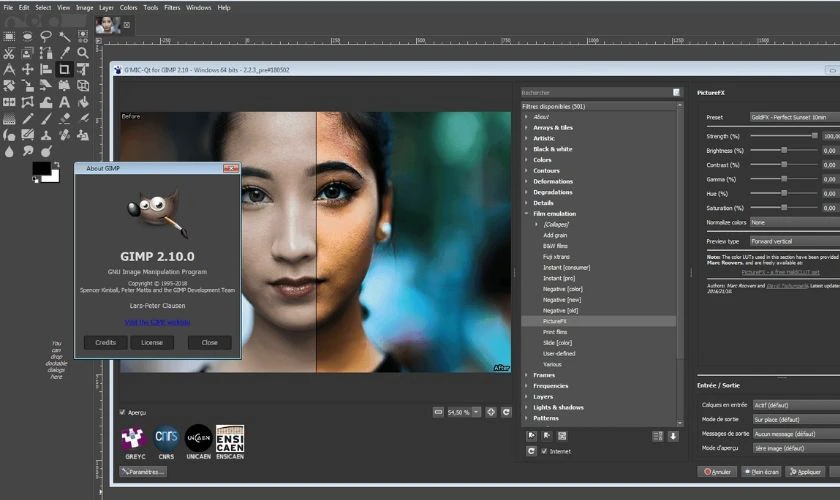Screen dimensions: 840x500
Task: Open the Colors menu
Action: click(129, 8)
